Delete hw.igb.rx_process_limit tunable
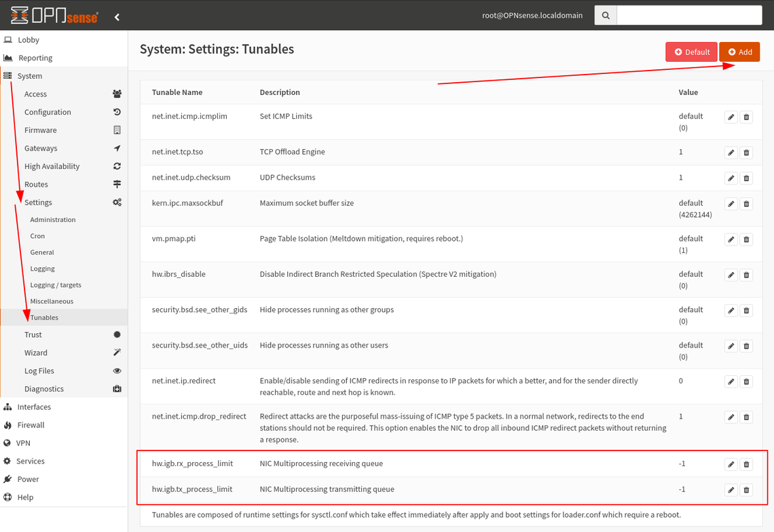 (x=746, y=464)
